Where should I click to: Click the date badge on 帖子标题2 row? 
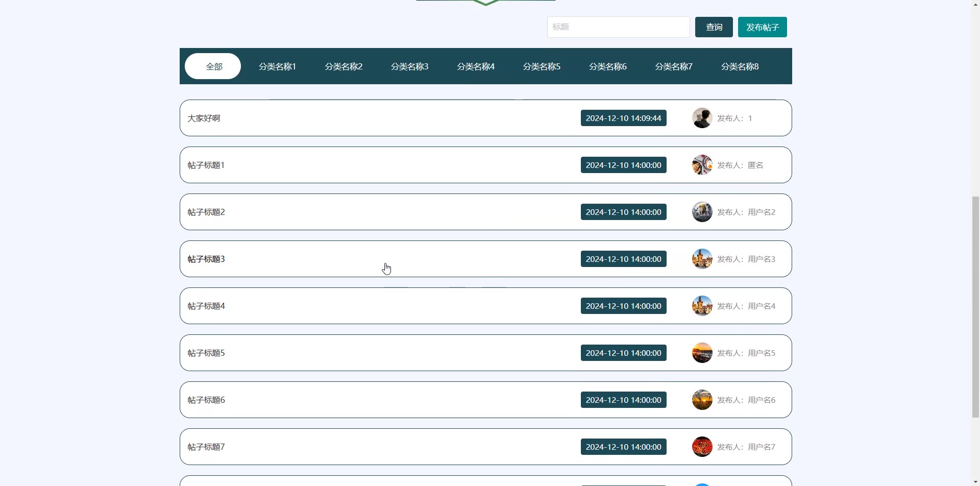(x=624, y=212)
